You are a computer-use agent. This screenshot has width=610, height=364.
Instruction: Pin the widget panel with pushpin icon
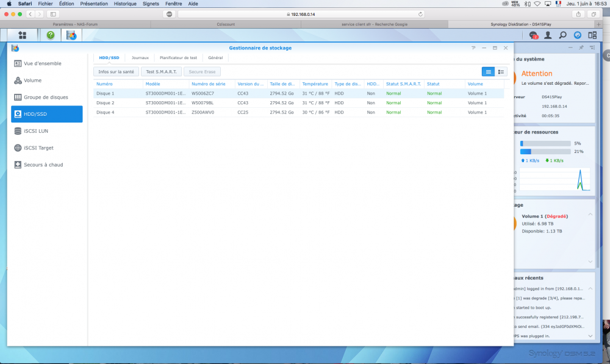(581, 48)
